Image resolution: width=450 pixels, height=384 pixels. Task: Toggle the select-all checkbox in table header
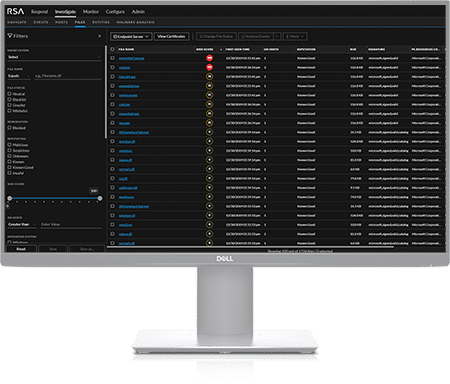112,49
